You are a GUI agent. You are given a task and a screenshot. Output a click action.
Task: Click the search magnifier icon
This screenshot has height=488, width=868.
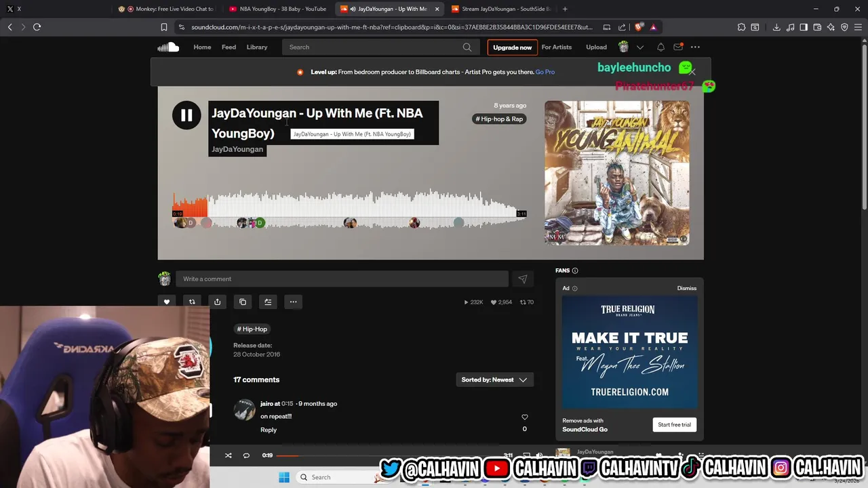tap(467, 47)
